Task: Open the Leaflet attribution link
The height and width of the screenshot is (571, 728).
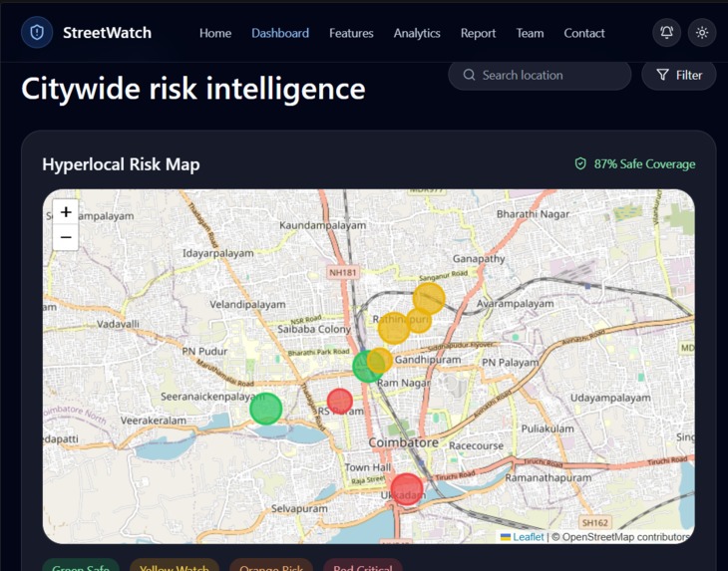Action: coord(523,537)
